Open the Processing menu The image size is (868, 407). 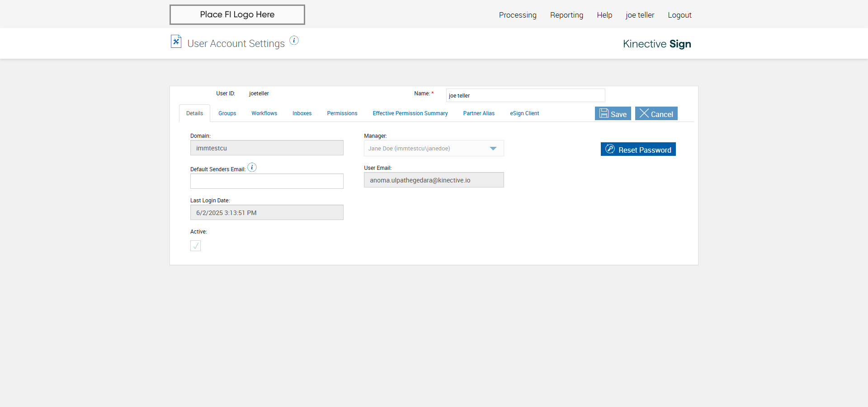pos(518,15)
